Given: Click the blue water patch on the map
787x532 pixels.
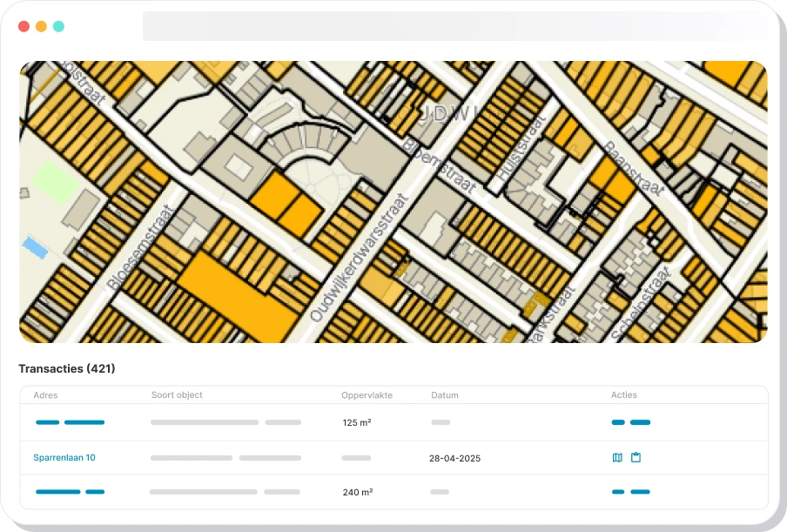Looking at the screenshot, I should pyautogui.click(x=35, y=248).
